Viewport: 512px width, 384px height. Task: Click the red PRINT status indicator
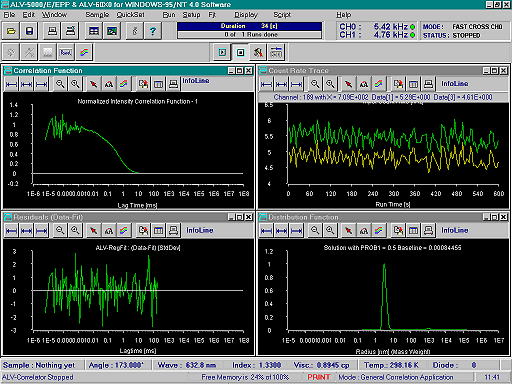(319, 377)
